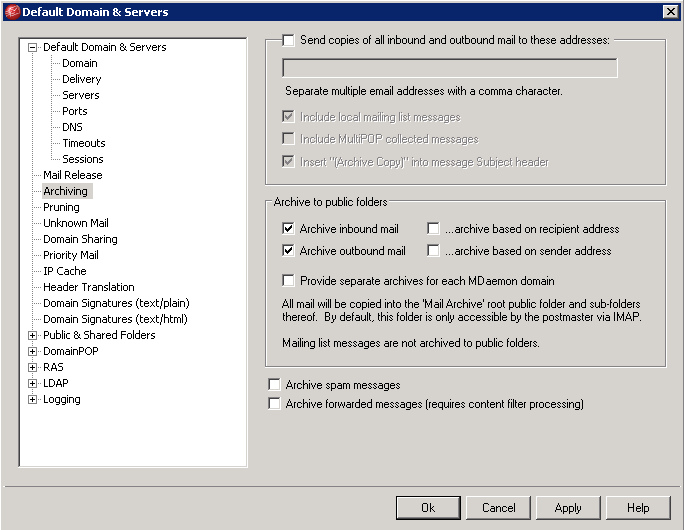The height and width of the screenshot is (530, 684).
Task: Expand the LDAP tree node
Action: (x=32, y=383)
